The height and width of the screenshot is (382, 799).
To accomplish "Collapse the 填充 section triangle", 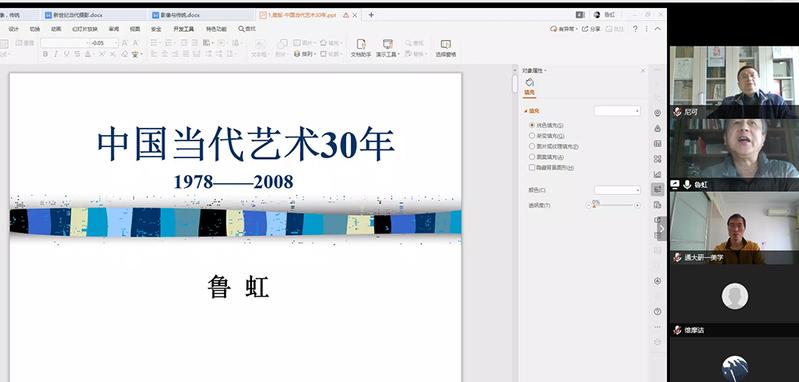I will [x=525, y=111].
